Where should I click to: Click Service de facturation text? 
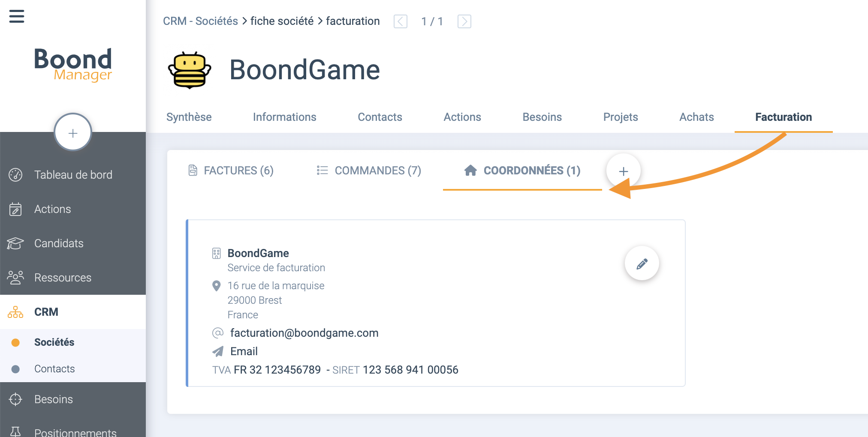pyautogui.click(x=276, y=268)
